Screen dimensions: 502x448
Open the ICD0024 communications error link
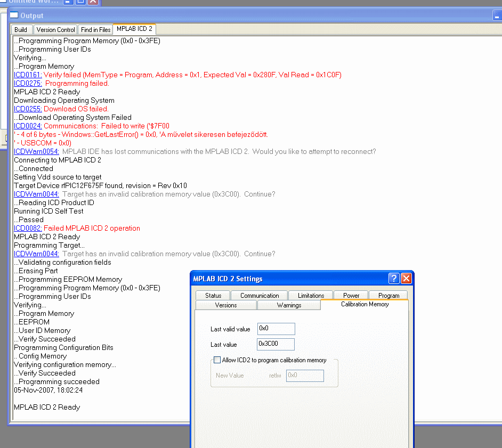click(x=28, y=126)
